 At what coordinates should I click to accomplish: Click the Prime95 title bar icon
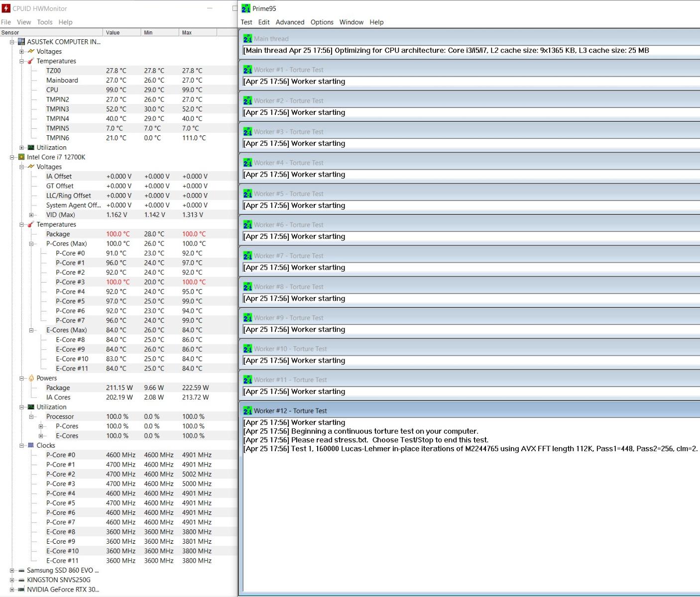pos(246,8)
